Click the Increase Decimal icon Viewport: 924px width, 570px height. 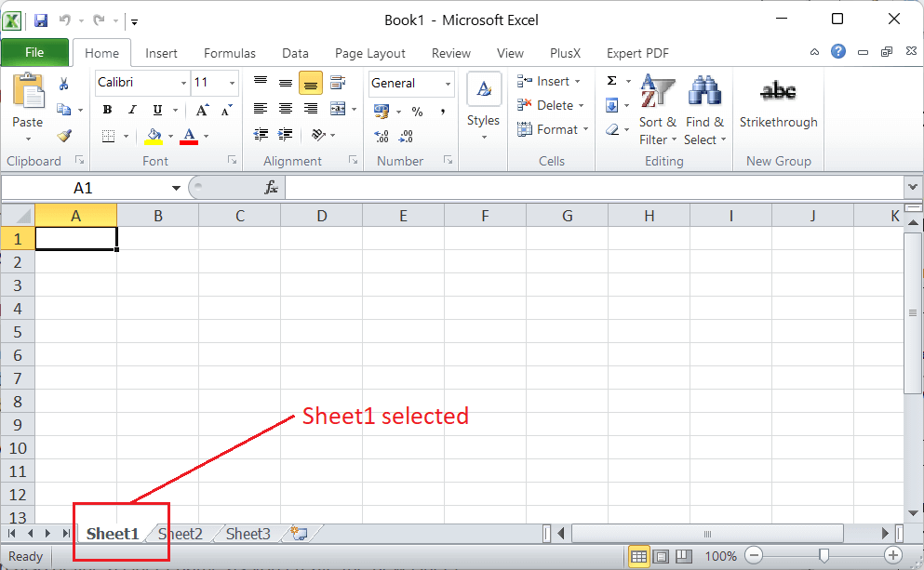point(382,136)
